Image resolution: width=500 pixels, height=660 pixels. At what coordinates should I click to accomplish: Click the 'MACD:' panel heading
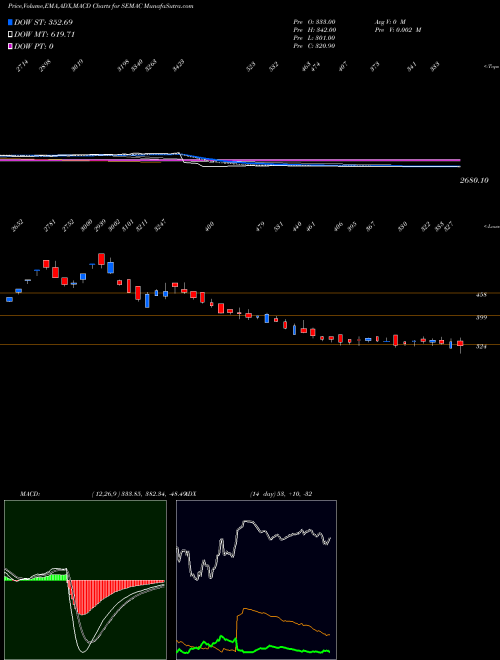[x=30, y=494]
